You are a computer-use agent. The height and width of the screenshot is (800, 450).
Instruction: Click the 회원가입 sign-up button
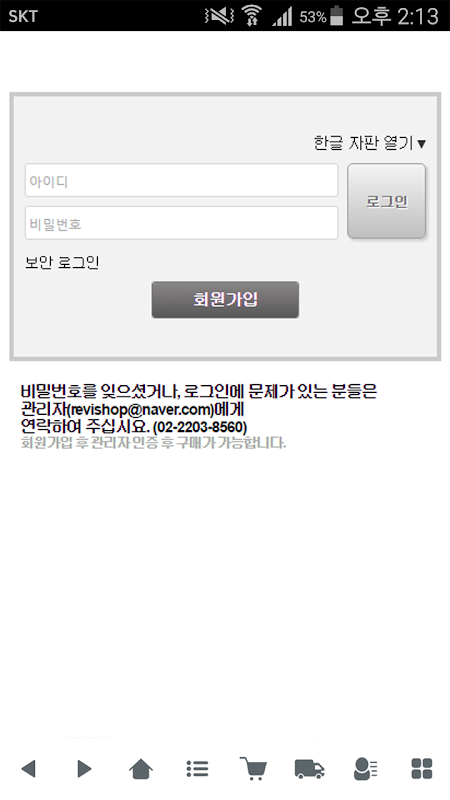(x=225, y=299)
